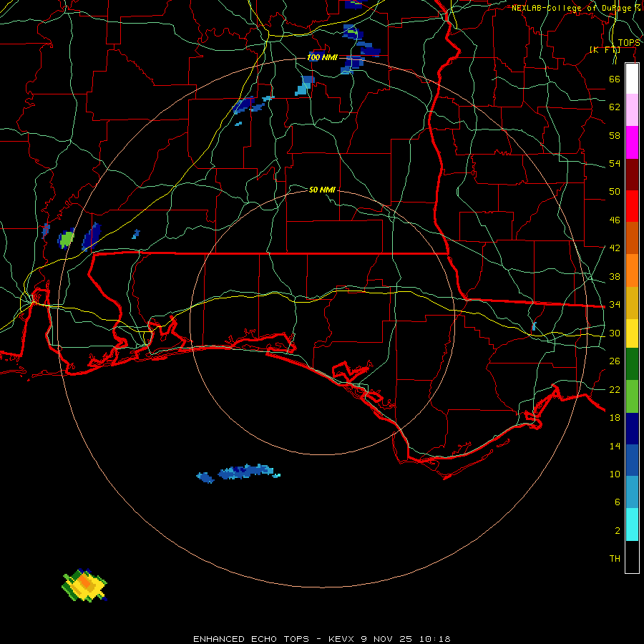Screen dimensions: 644x644
Task: Select the bright red legend swatch
Action: click(632, 206)
